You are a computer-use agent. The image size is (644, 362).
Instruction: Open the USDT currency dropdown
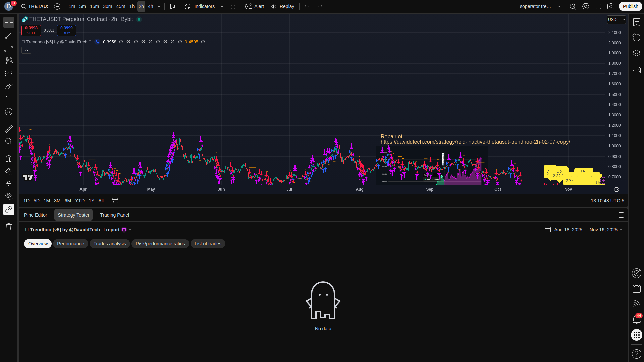(616, 20)
